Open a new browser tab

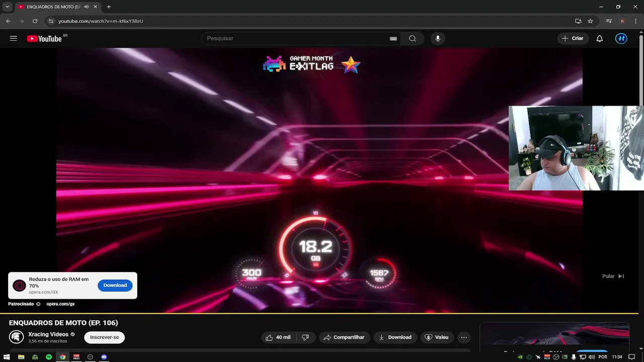[x=109, y=7]
